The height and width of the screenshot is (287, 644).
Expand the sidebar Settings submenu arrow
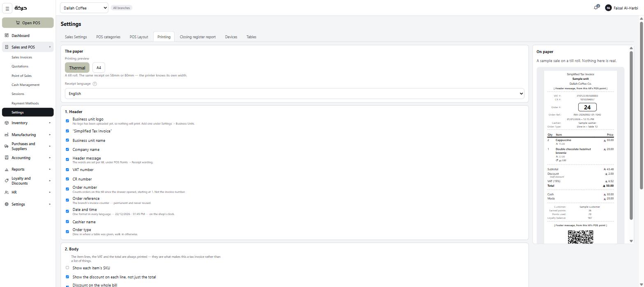coord(50,204)
